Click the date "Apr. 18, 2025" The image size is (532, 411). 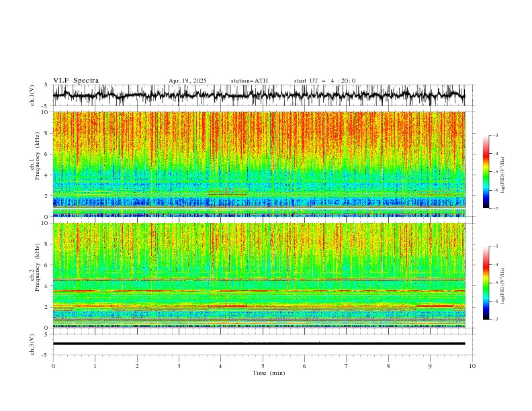pos(187,81)
